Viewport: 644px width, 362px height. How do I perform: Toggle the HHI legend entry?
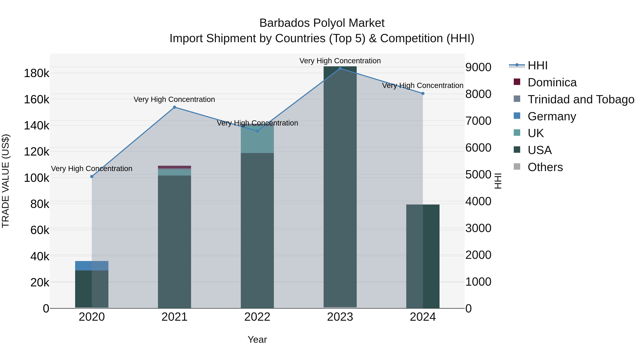pyautogui.click(x=528, y=65)
